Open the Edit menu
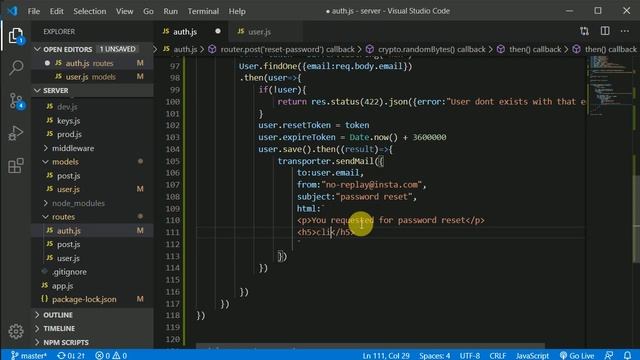The height and width of the screenshot is (360, 640). pos(56,11)
